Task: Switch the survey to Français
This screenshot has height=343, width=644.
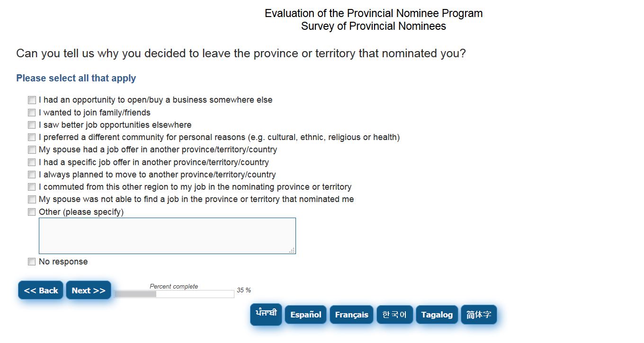Action: [x=351, y=315]
